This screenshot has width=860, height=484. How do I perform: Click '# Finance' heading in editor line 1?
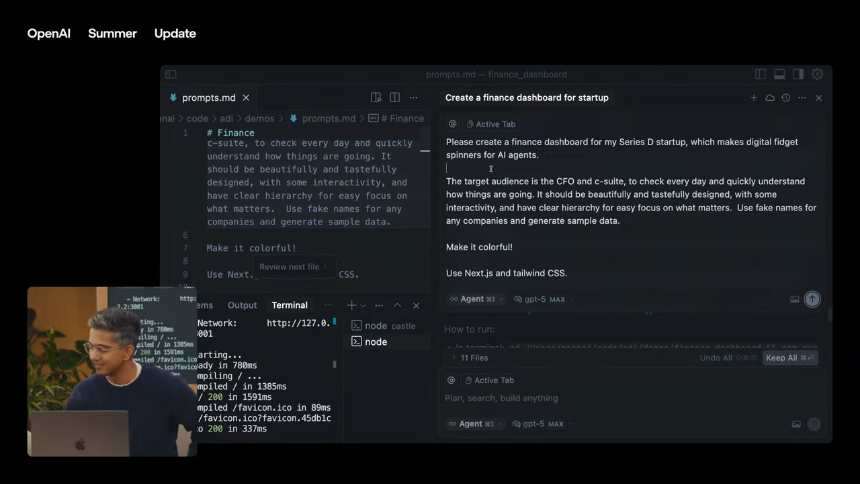pos(230,133)
